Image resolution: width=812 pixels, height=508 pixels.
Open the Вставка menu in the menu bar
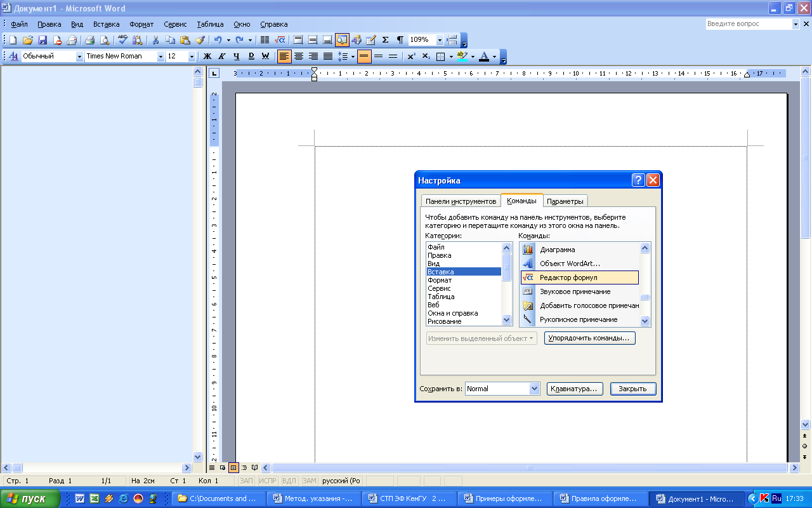106,24
